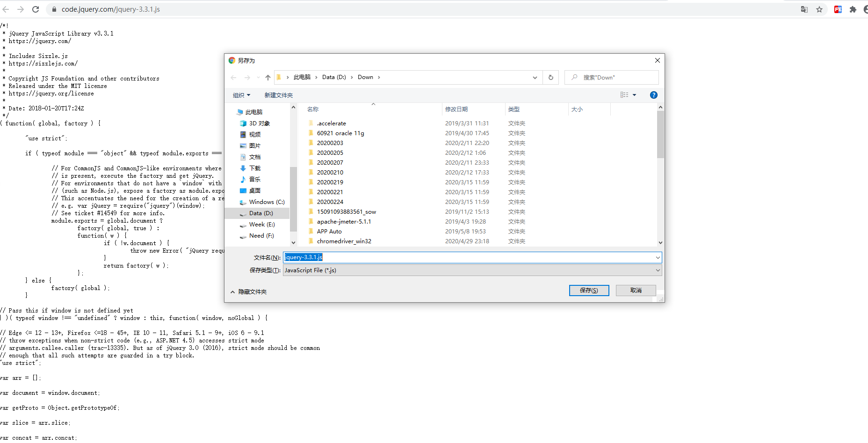Change the view layout icon
Screen dimensions: 868x443
(624, 95)
